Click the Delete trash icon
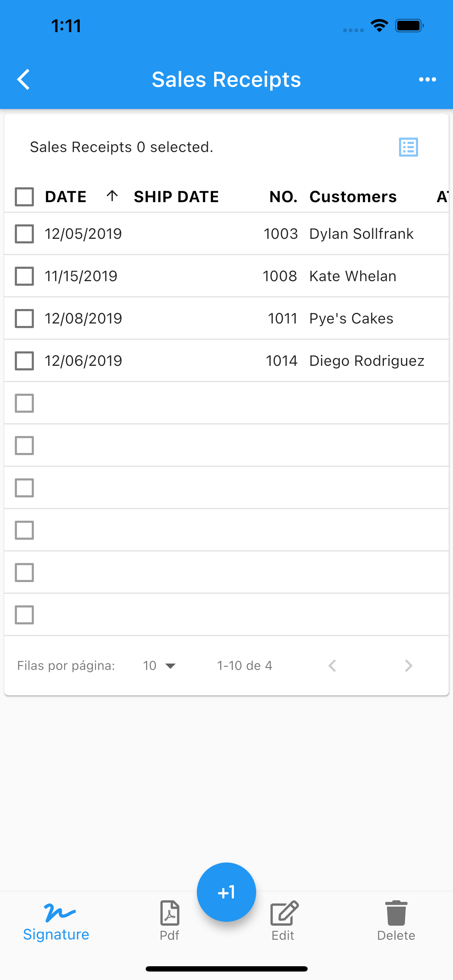Viewport: 453px width, 980px height. tap(396, 913)
